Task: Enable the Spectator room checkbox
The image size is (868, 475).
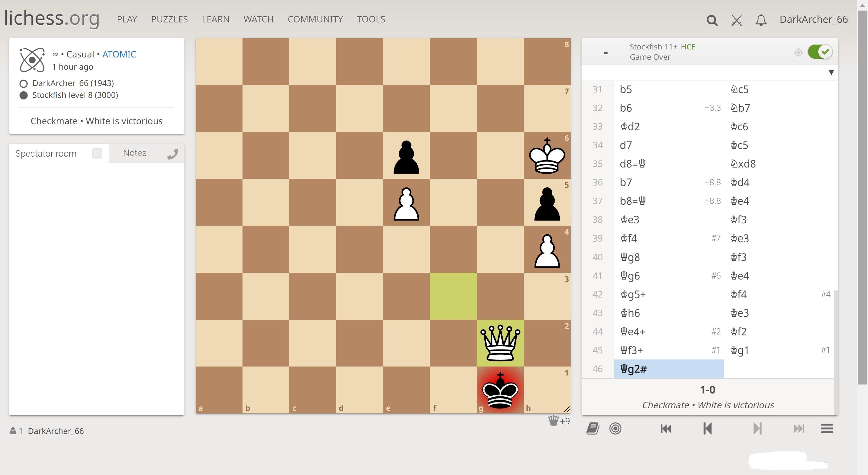Action: [97, 153]
